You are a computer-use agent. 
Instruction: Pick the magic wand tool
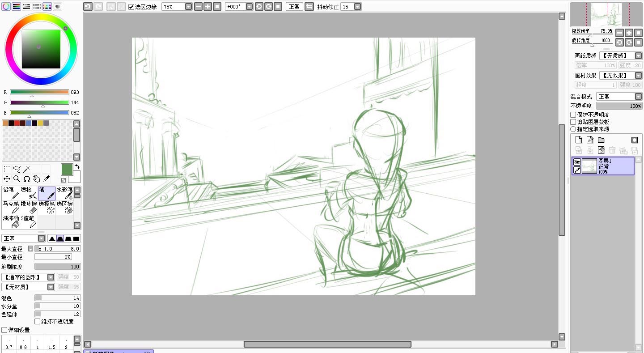pyautogui.click(x=26, y=169)
